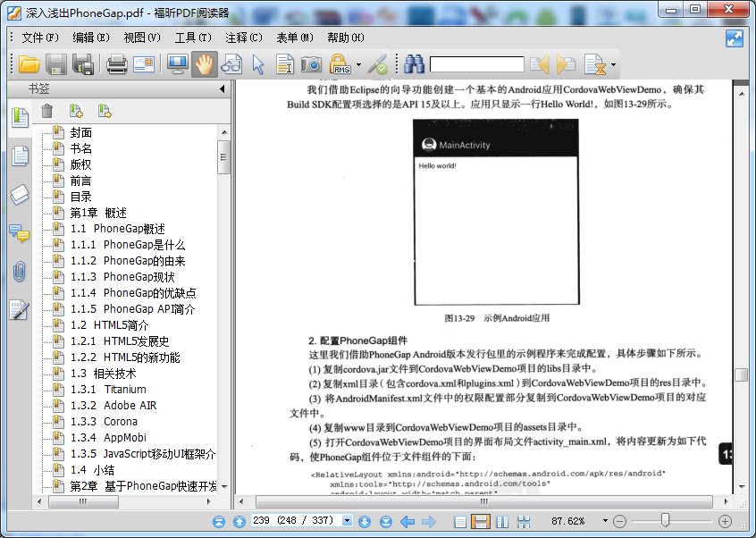Screen dimensions: 756x538
Task: Click the RMS lock icon
Action: 340,64
